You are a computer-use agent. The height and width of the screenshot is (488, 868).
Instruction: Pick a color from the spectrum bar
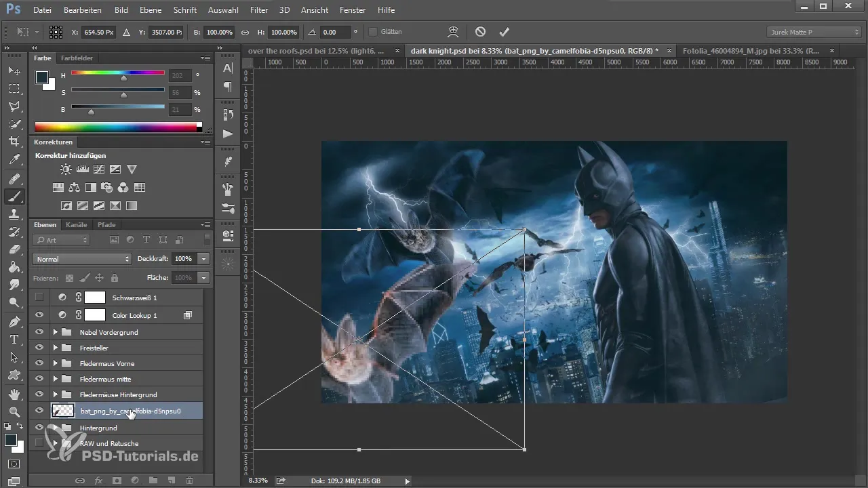pos(116,127)
